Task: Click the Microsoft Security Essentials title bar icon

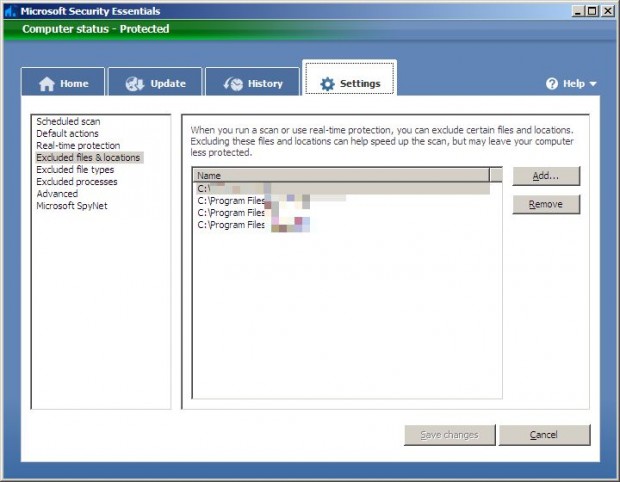Action: (10, 11)
